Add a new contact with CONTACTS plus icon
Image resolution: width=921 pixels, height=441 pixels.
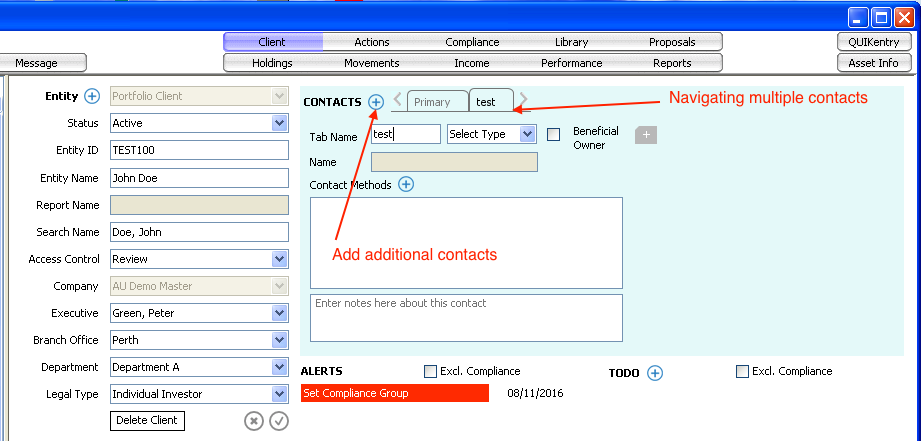click(376, 102)
